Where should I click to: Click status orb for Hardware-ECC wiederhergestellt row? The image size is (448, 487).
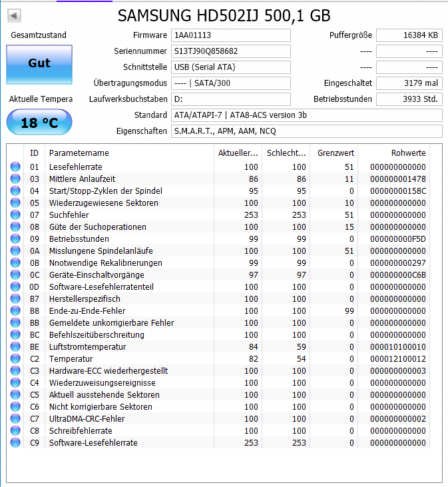pos(15,371)
